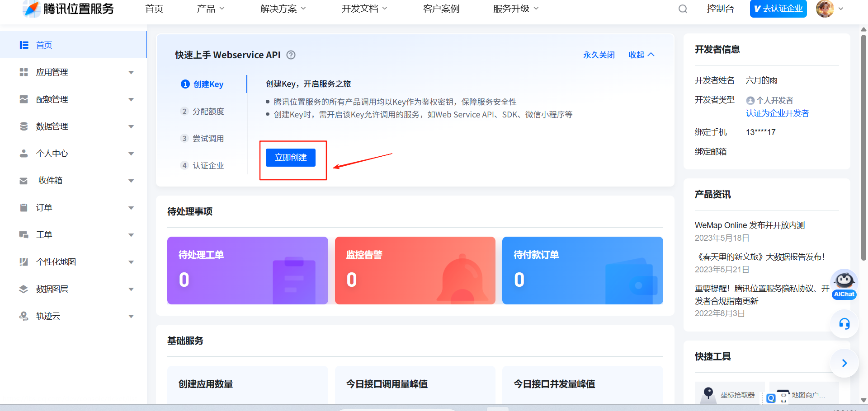Click the Tencent Location Service logo
Viewport: 868px width, 411px height.
68,9
